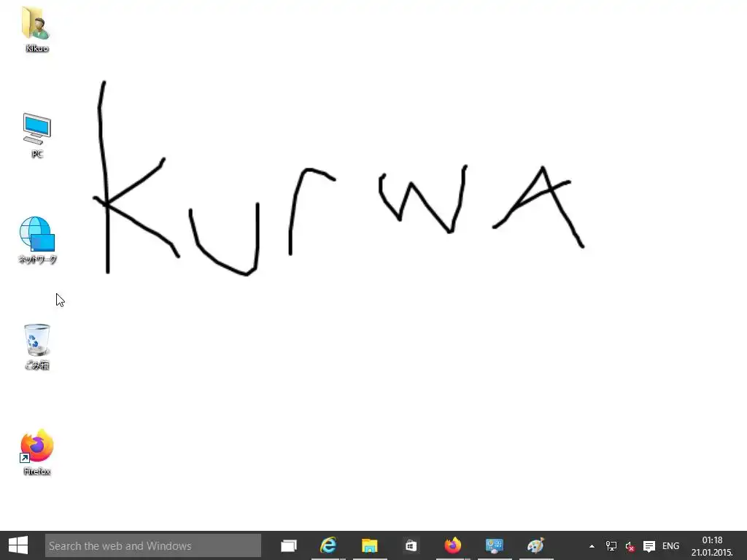Open Task View from the taskbar
The width and height of the screenshot is (747, 560).
[289, 545]
